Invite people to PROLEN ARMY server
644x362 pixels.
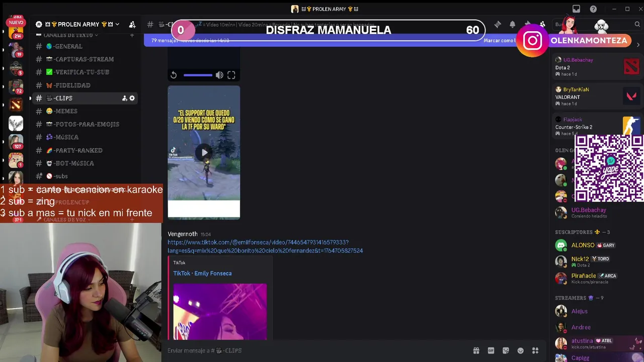coord(132,24)
